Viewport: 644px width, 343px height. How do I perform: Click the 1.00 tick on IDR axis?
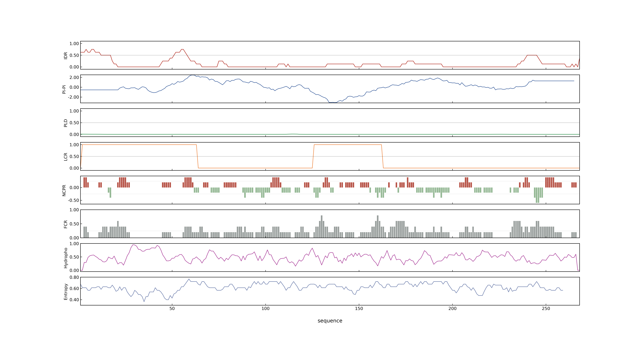[x=74, y=44]
